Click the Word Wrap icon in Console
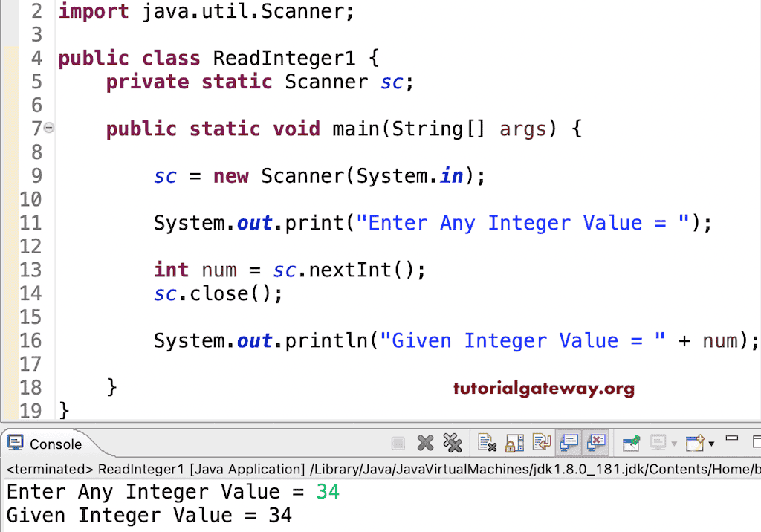The image size is (761, 532). 540,443
